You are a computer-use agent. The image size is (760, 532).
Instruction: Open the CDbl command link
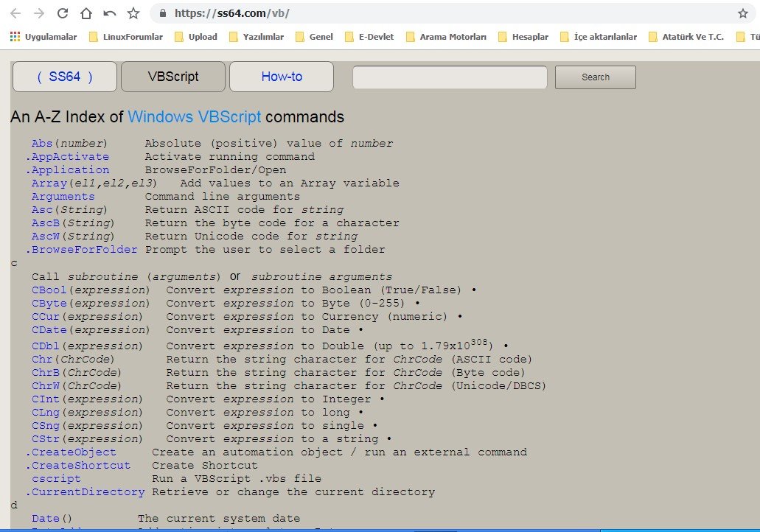pyautogui.click(x=46, y=346)
